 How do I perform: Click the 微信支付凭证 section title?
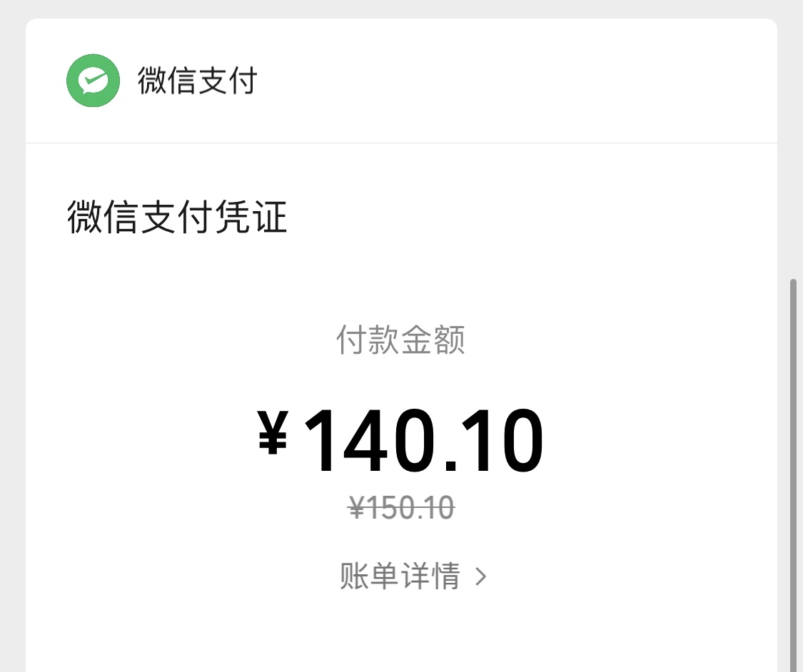[x=177, y=219]
